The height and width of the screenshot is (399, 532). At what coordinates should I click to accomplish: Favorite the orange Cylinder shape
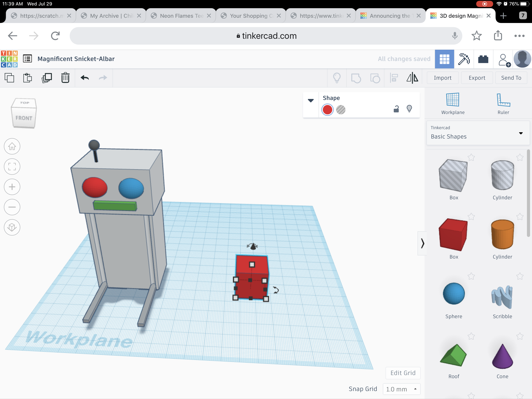520,217
